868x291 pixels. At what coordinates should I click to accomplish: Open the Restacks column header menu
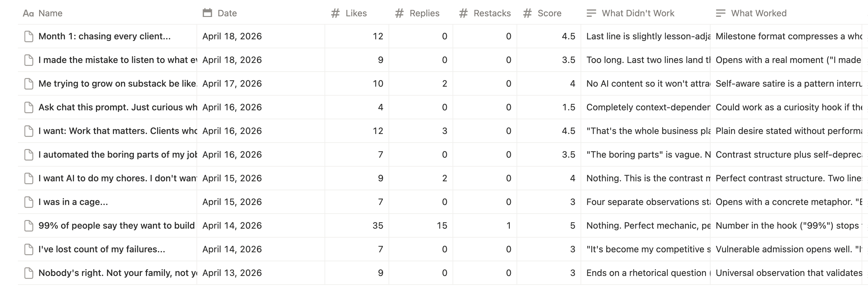coord(485,13)
